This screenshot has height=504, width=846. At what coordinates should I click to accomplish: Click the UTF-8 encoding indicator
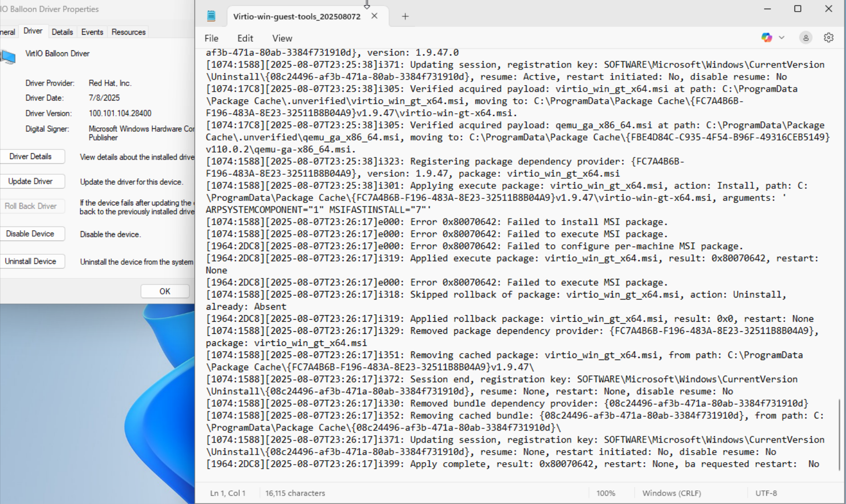[766, 493]
